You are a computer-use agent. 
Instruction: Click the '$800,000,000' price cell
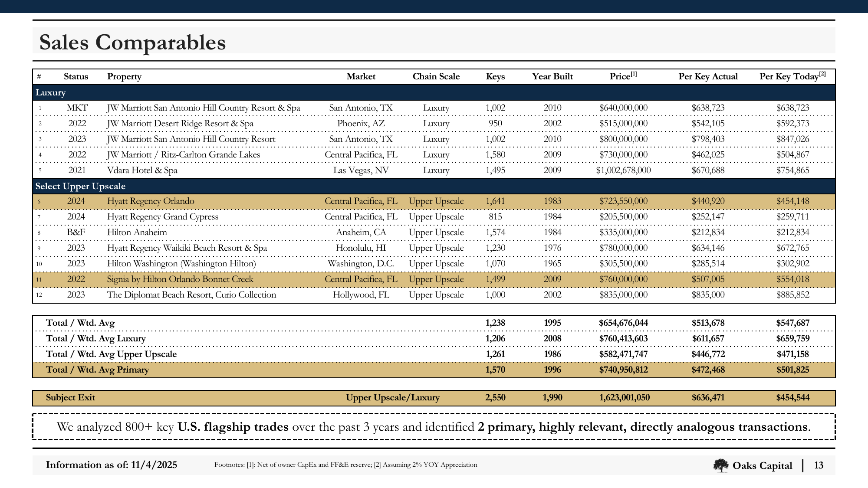pyautogui.click(x=624, y=139)
